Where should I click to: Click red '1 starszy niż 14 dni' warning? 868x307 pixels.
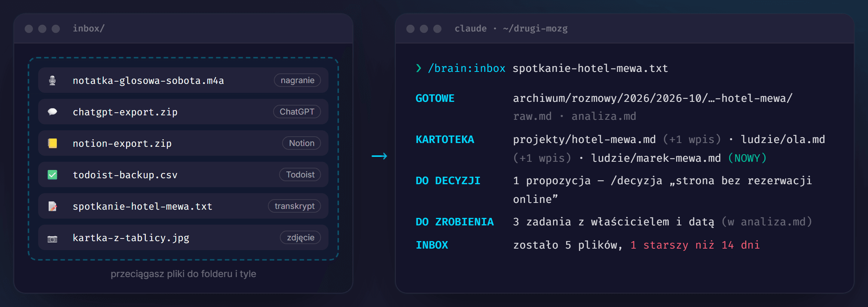pos(695,245)
